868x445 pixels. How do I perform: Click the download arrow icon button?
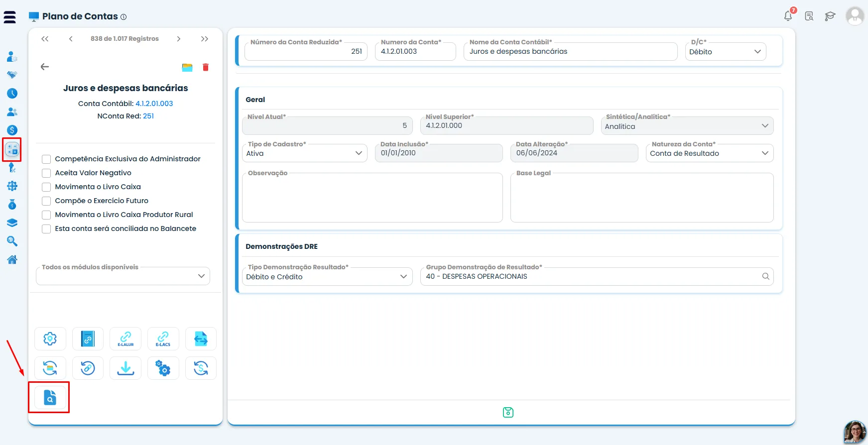click(125, 368)
